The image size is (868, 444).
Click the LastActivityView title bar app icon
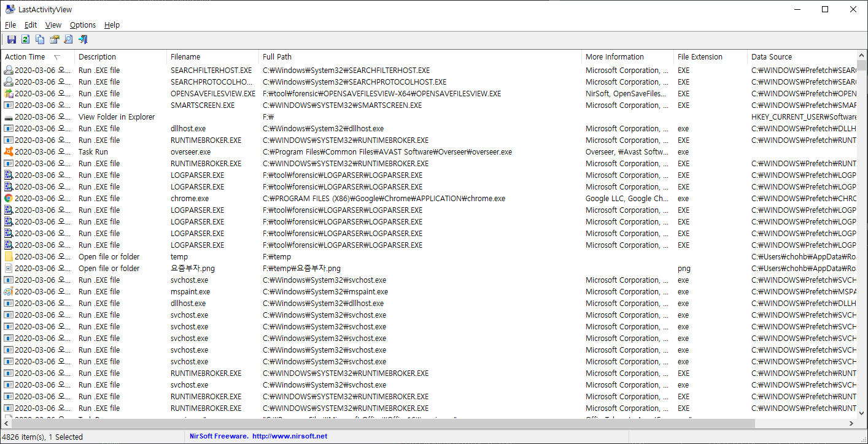click(x=10, y=9)
